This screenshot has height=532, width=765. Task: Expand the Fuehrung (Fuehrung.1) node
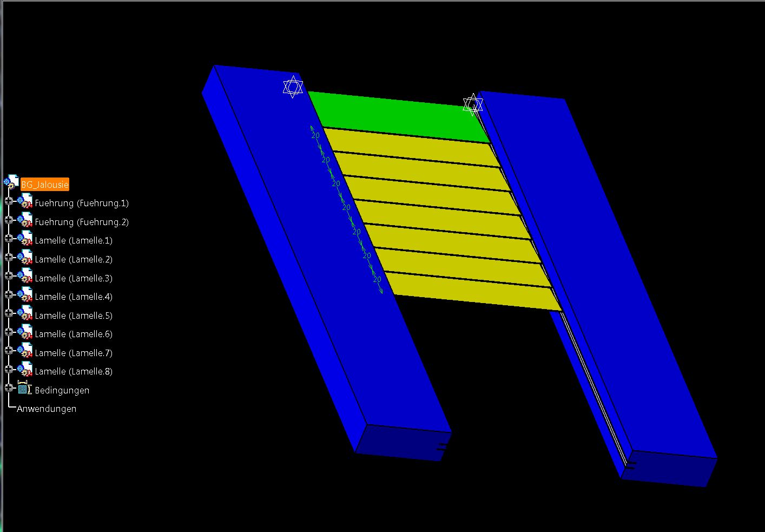coord(8,201)
